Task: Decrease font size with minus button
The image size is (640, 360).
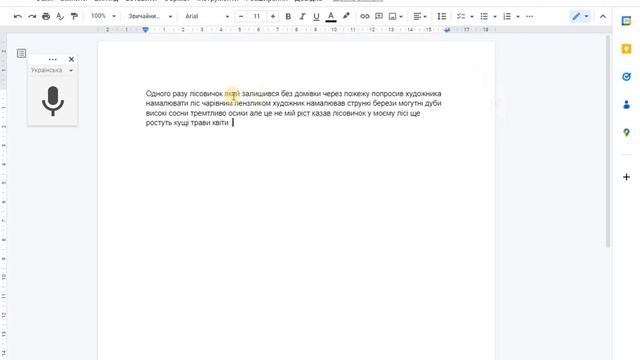Action: coord(241,16)
